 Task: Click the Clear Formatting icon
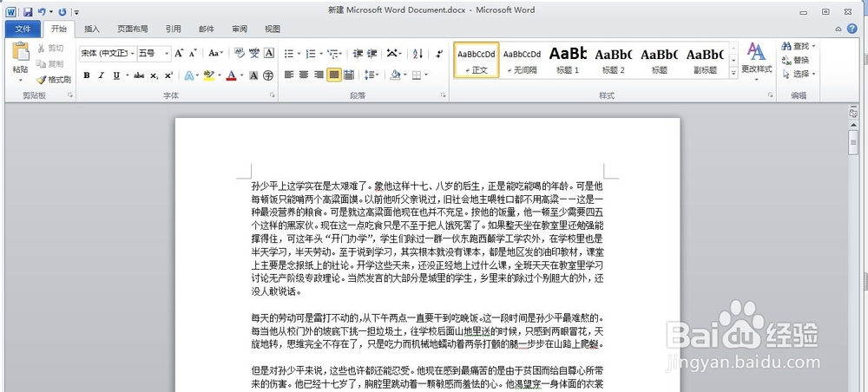point(240,53)
